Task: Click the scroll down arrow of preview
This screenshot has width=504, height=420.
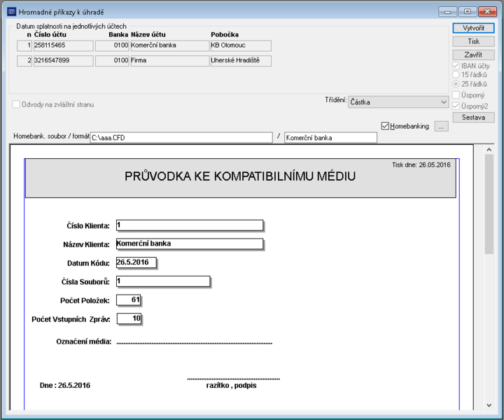Action: coord(489,405)
